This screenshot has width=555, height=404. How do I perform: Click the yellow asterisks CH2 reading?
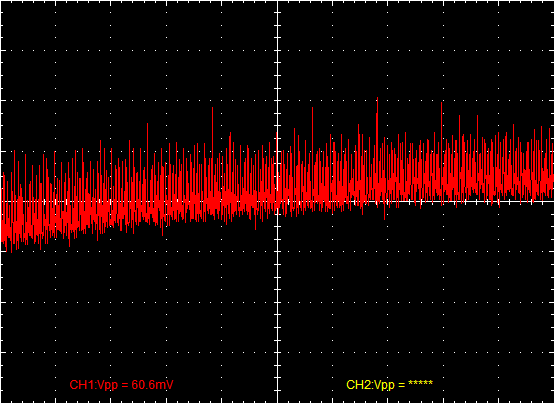420,383
